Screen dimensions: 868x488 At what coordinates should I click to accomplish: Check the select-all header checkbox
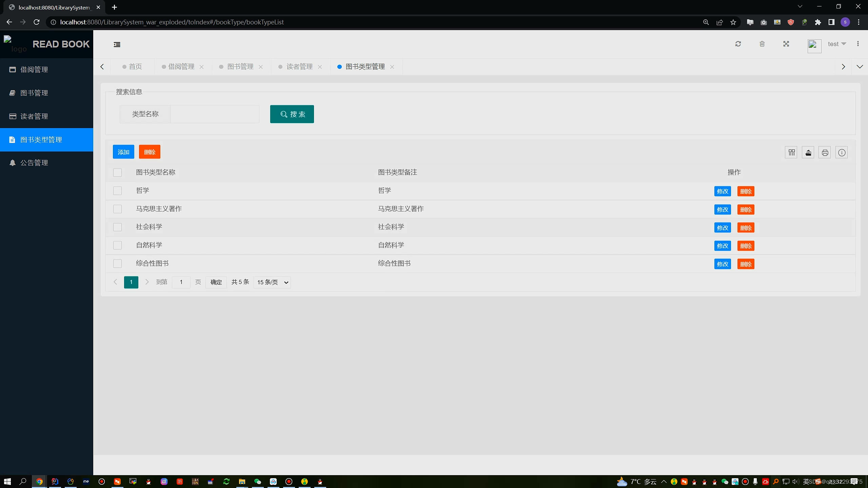pyautogui.click(x=117, y=172)
